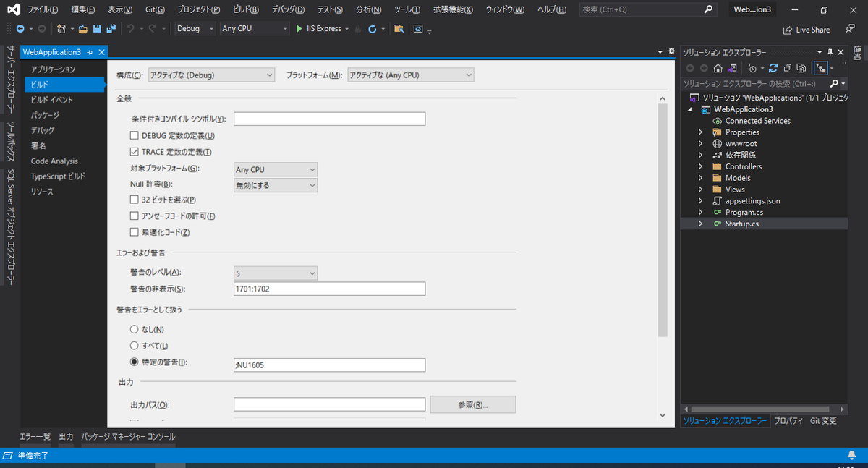The height and width of the screenshot is (468, 868).
Task: Click the Home icon in Solution Explorer
Action: pos(718,68)
